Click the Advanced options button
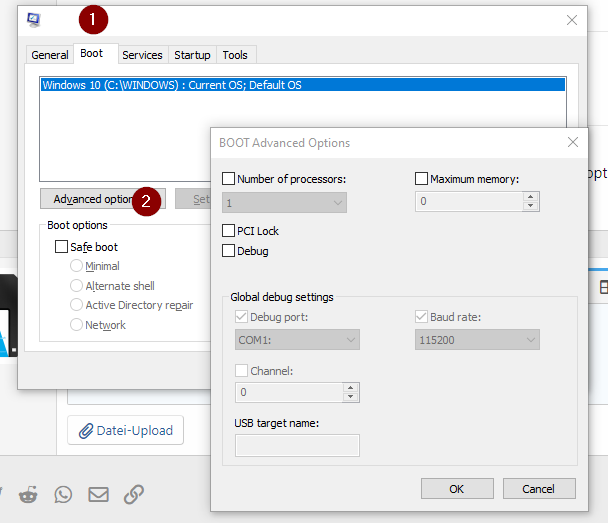Viewport: 608px width, 523px height. [103, 199]
